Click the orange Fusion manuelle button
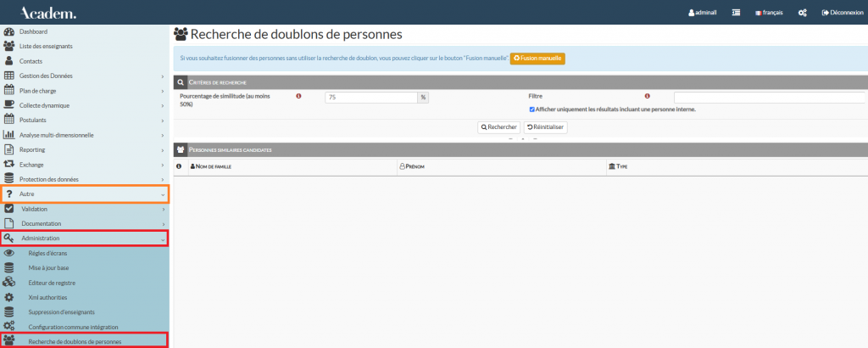The width and height of the screenshot is (868, 348). (x=537, y=59)
